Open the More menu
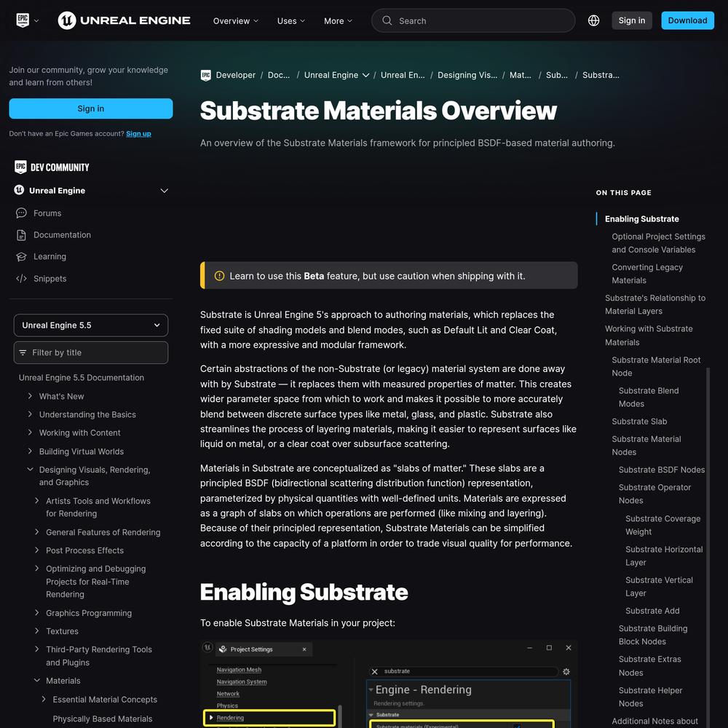 (x=338, y=21)
